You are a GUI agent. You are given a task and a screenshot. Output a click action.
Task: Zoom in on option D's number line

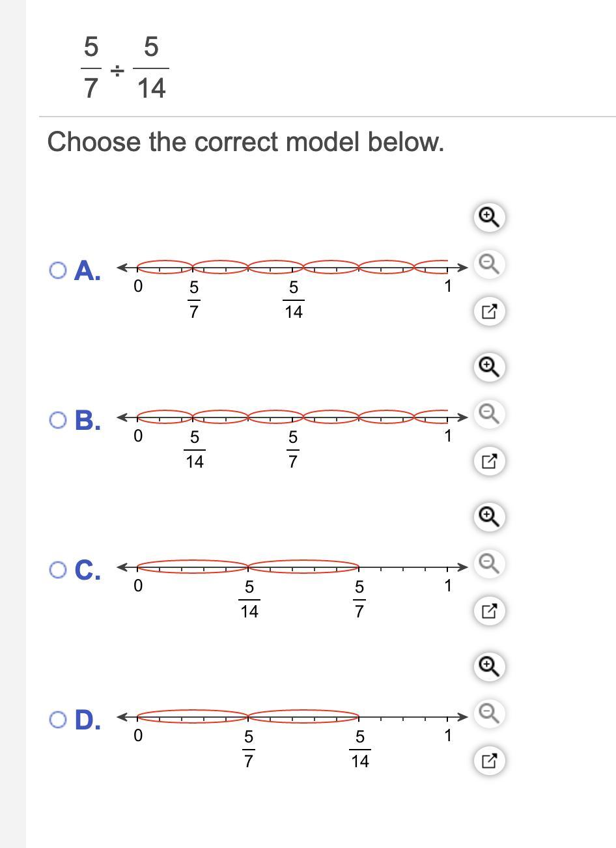489,666
